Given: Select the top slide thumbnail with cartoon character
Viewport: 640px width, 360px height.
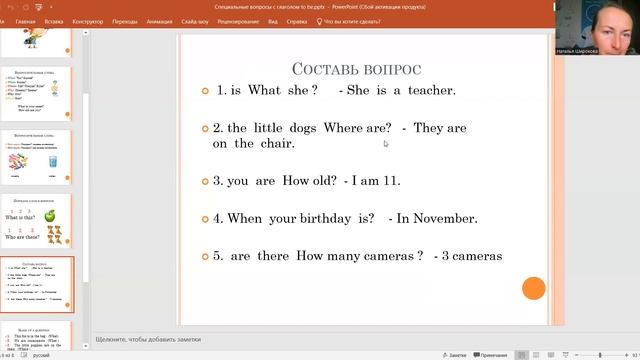Looking at the screenshot, I should click(x=36, y=43).
